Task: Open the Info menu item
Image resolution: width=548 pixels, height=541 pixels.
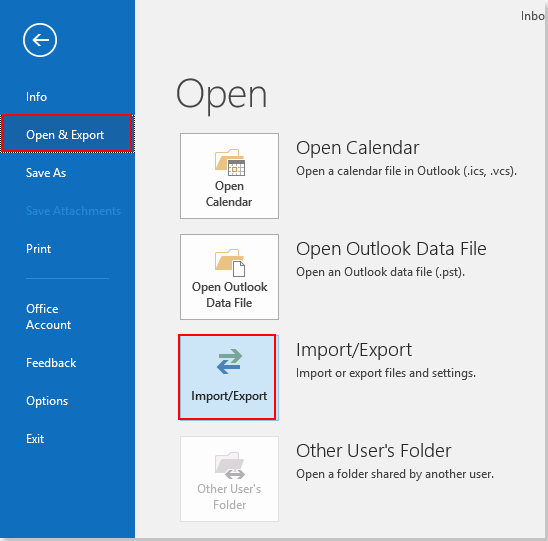Action: click(x=36, y=97)
